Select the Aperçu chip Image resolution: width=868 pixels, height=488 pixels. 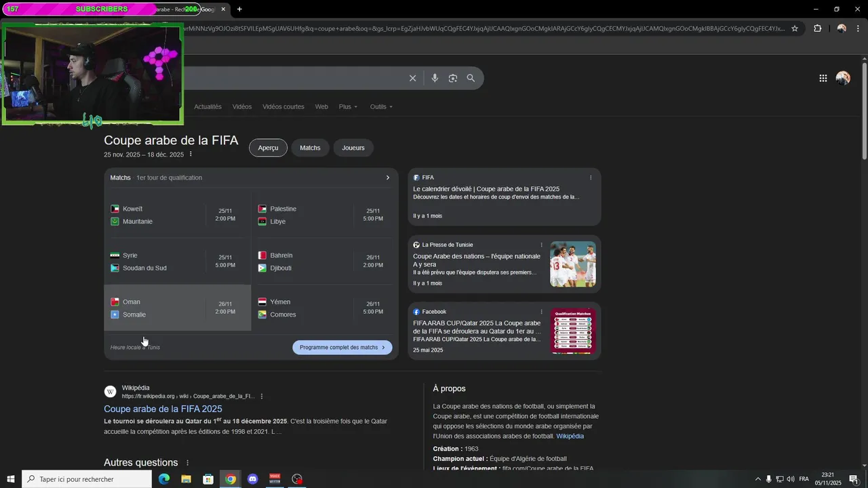tap(268, 148)
